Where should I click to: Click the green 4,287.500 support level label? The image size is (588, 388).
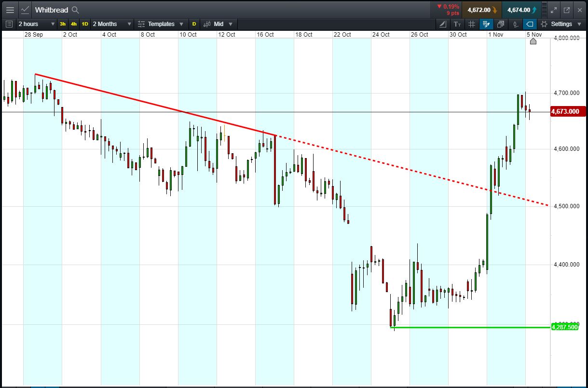(x=564, y=327)
